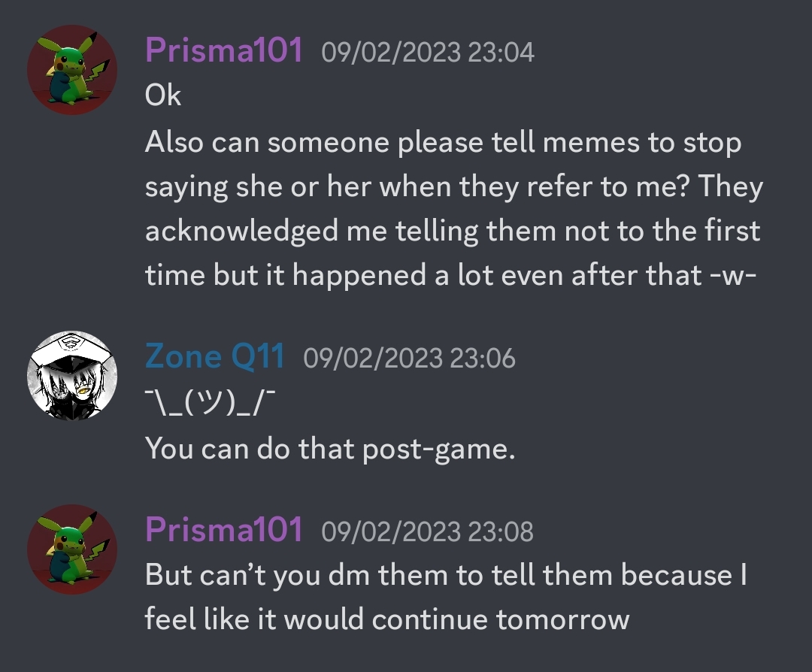Click the line starting "time but it happened"
This screenshot has width=812, height=672.
tap(450, 275)
